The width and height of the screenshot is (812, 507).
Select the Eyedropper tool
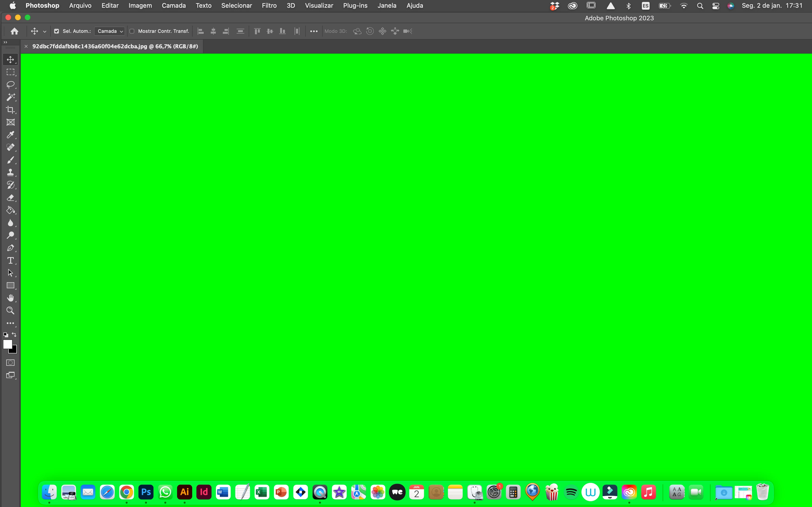click(10, 135)
